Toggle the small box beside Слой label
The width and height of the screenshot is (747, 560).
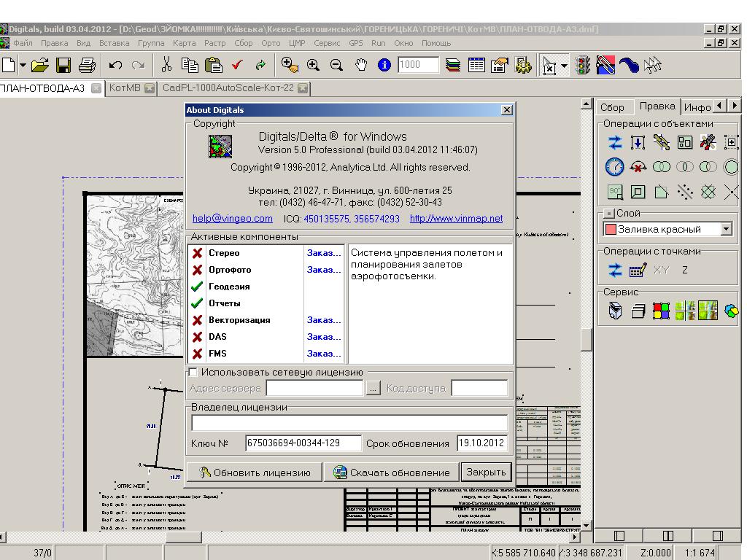[609, 214]
